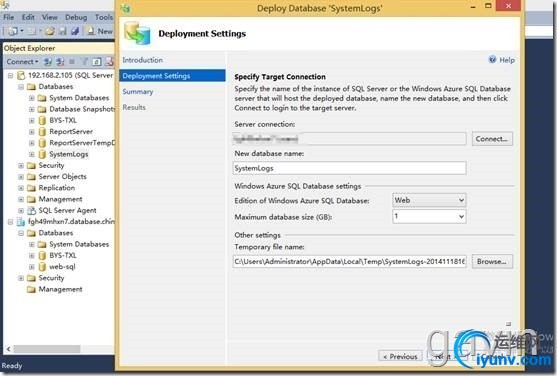
Task: Select the Results wizard step
Action: [134, 107]
